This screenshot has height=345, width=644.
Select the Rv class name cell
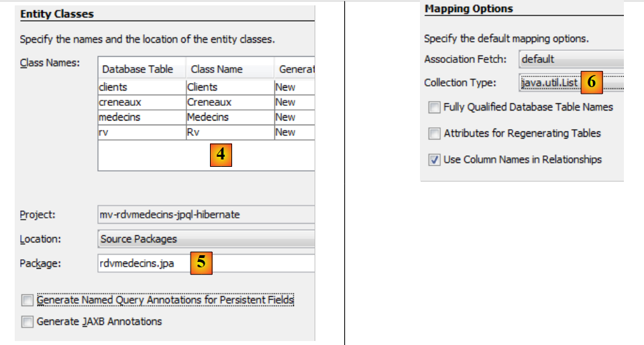(x=228, y=132)
